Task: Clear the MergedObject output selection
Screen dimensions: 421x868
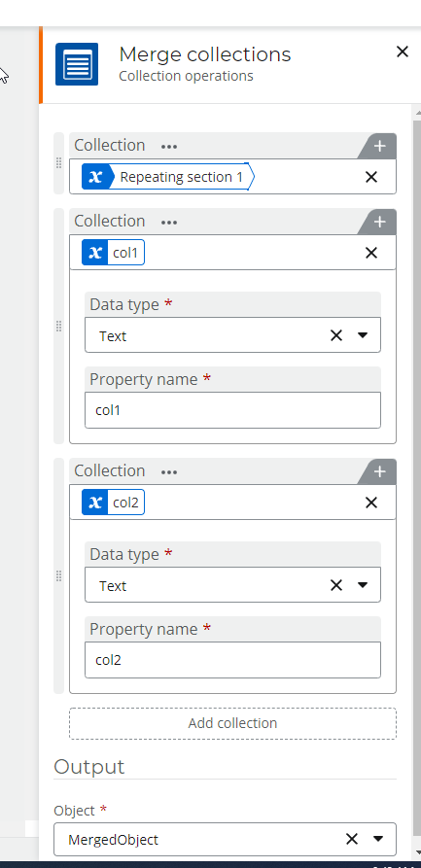Action: click(x=352, y=839)
